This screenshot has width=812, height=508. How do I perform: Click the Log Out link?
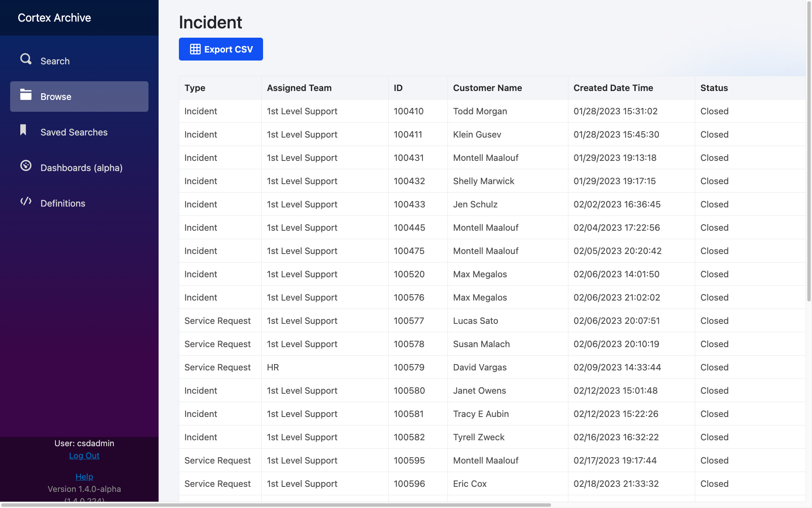point(84,456)
